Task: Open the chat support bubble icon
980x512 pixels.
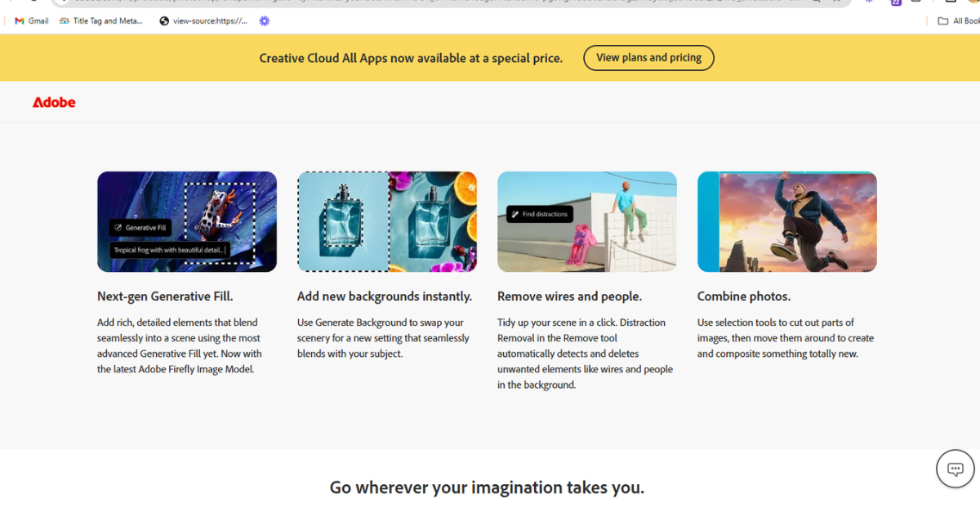Action: tap(955, 469)
